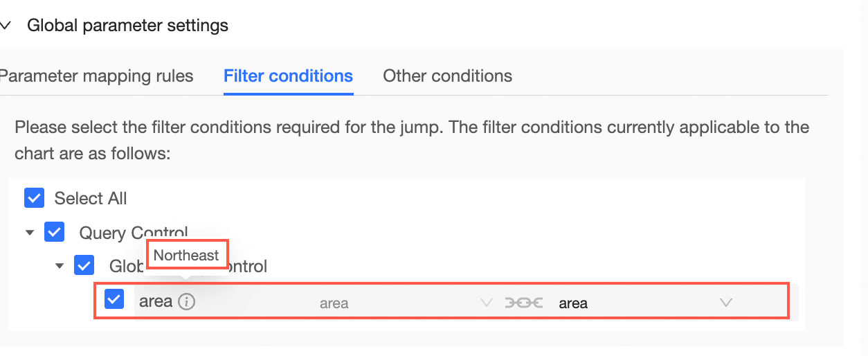Image resolution: width=868 pixels, height=356 pixels.
Task: Click the Select All label text
Action: (91, 199)
